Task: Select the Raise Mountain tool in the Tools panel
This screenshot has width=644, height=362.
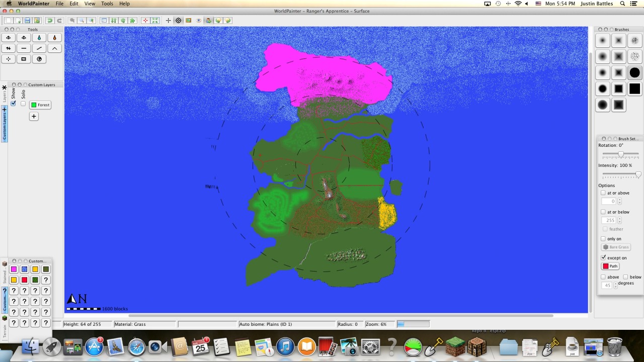Action: [x=54, y=48]
